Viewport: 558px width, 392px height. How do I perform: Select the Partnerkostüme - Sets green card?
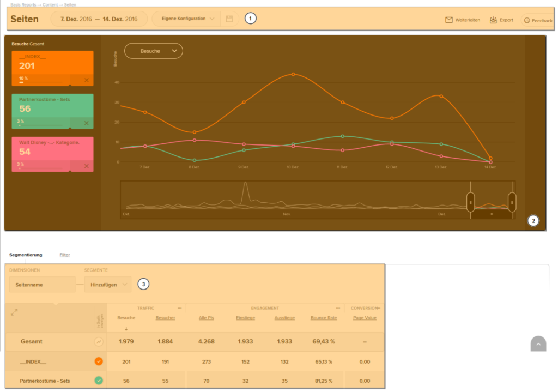pyautogui.click(x=53, y=111)
